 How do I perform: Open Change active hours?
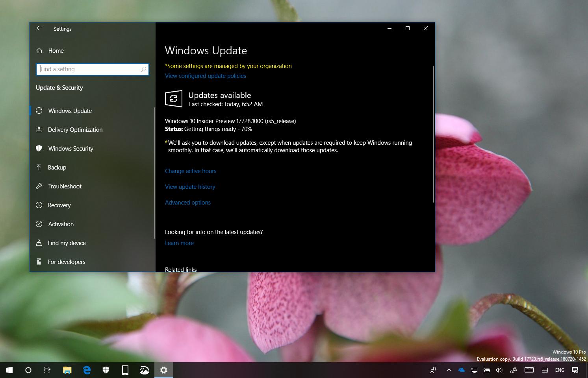[x=191, y=171]
